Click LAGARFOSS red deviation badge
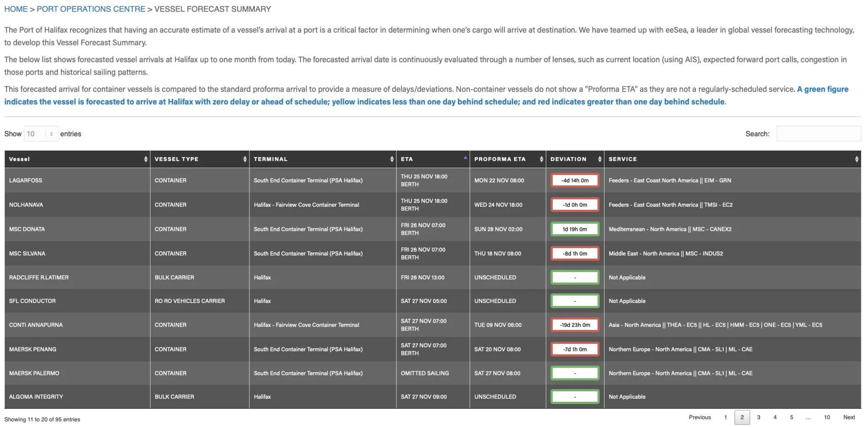The width and height of the screenshot is (868, 427). pos(575,180)
